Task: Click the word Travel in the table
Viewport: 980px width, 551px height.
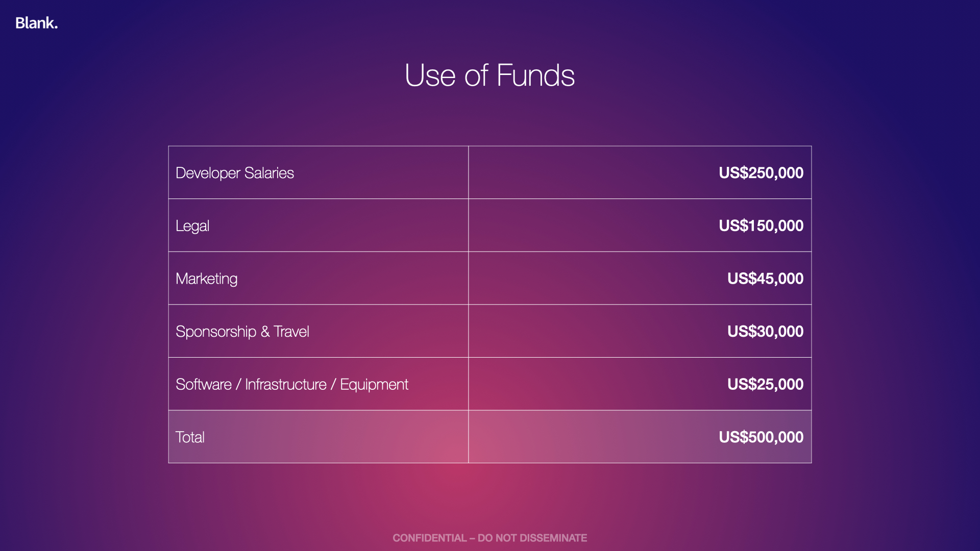Action: [x=291, y=332]
